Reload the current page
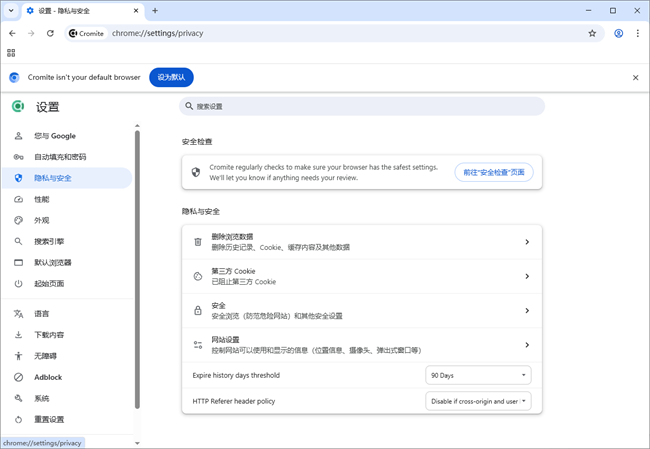This screenshot has height=449, width=650. tap(50, 33)
